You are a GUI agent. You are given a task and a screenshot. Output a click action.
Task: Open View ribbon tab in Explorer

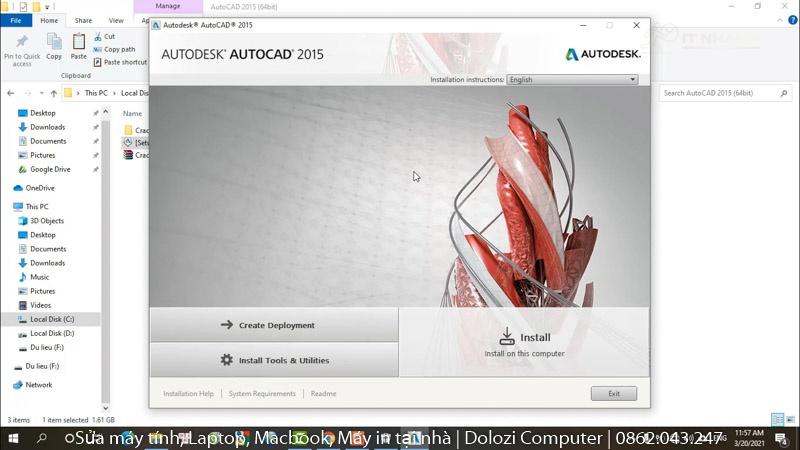(116, 20)
